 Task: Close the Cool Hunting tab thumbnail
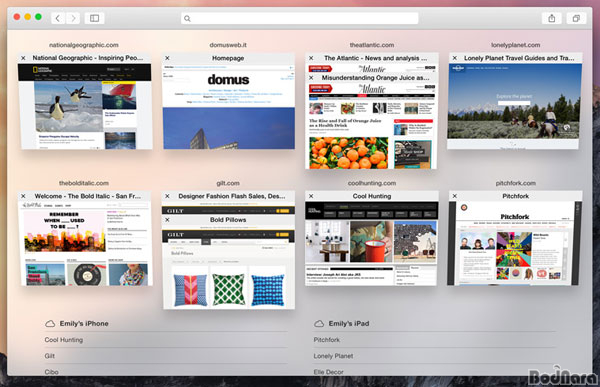coord(311,196)
